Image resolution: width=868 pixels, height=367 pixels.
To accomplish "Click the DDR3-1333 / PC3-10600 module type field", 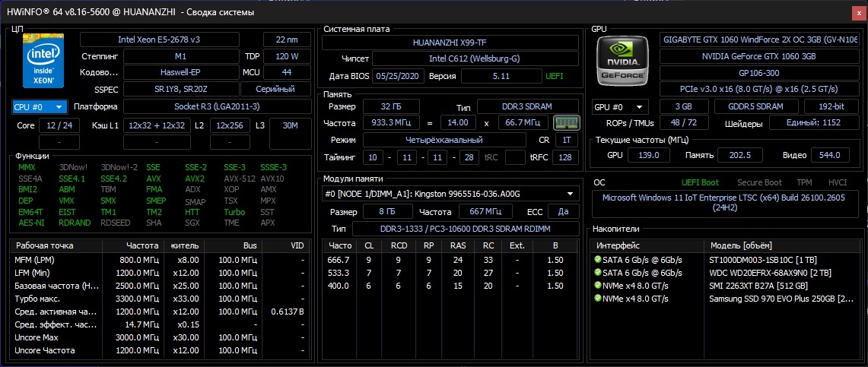I will 466,229.
